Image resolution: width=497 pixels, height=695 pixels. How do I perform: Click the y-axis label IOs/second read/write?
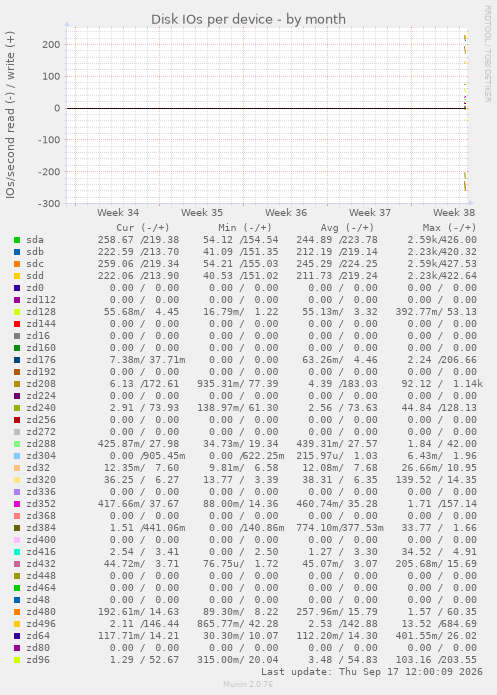(x=10, y=114)
